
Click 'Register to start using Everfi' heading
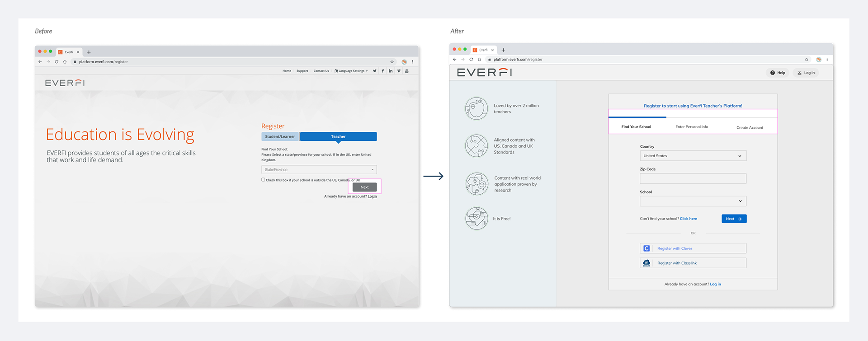(693, 106)
